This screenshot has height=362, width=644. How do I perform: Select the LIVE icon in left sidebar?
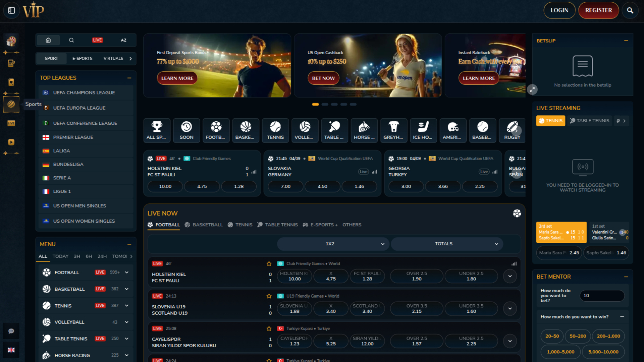pyautogui.click(x=11, y=123)
